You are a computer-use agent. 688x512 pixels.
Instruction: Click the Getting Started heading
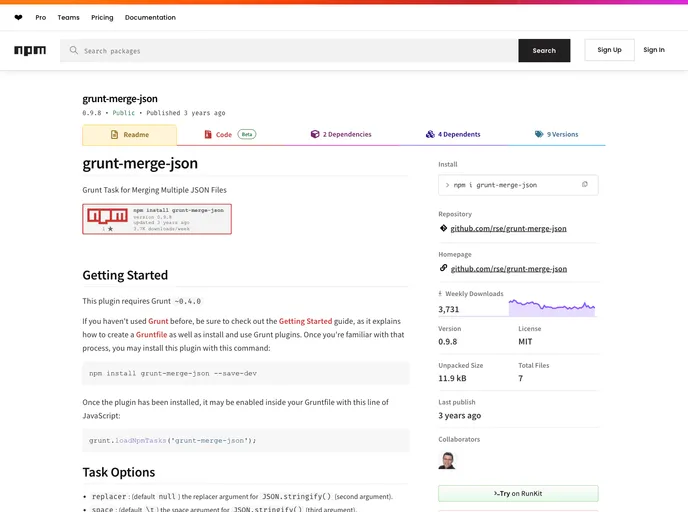coord(125,275)
